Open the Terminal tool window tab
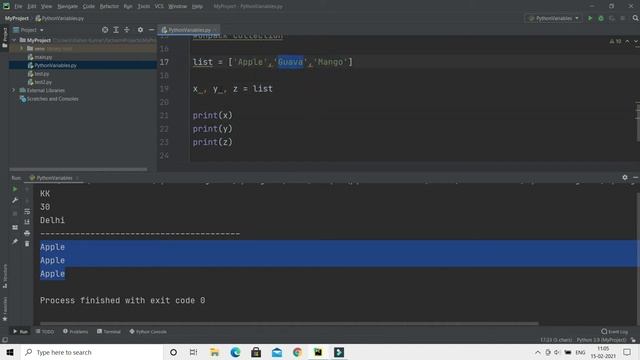This screenshot has height=360, width=640. point(109,331)
